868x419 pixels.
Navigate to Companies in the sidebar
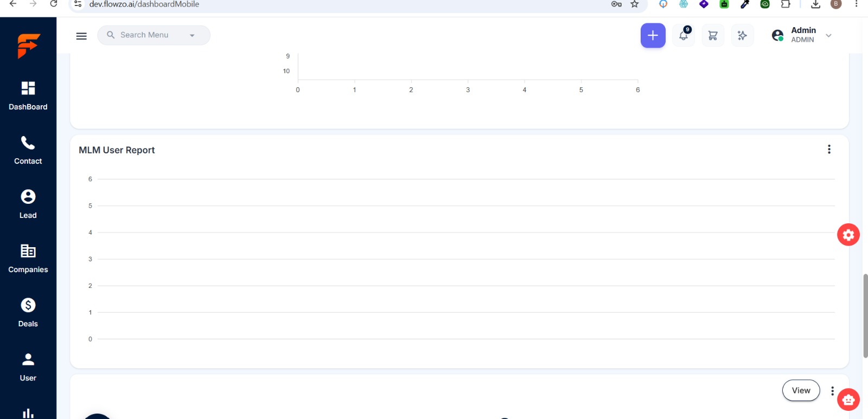click(x=28, y=259)
